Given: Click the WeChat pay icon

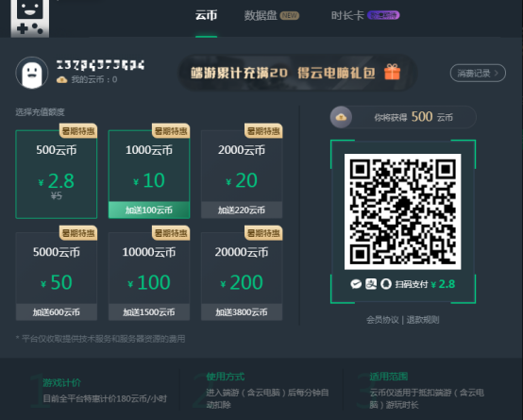Looking at the screenshot, I should point(356,284).
